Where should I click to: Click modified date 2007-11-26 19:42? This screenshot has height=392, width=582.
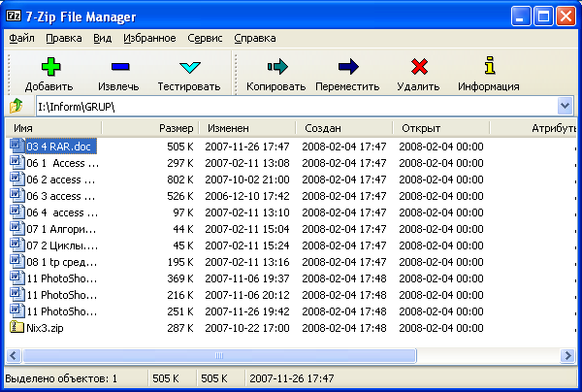pyautogui.click(x=247, y=311)
